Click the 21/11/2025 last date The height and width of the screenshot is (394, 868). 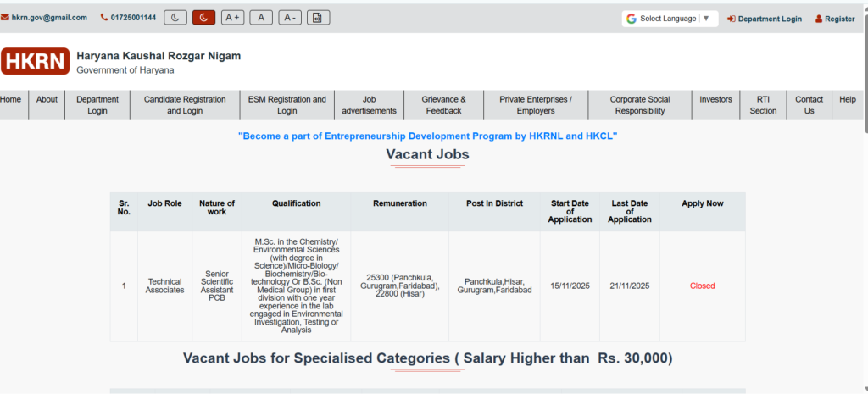coord(630,286)
